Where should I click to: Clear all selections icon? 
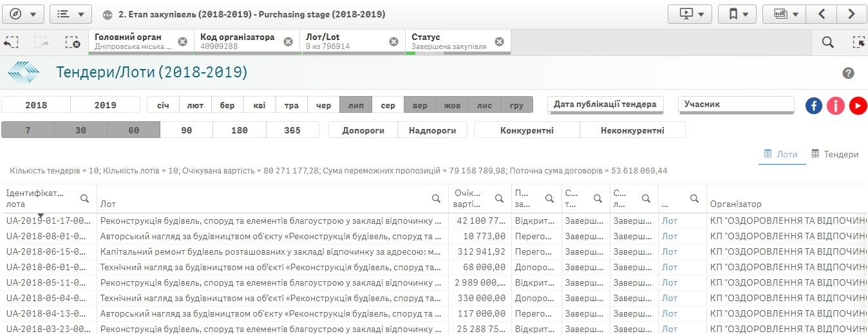tap(73, 42)
